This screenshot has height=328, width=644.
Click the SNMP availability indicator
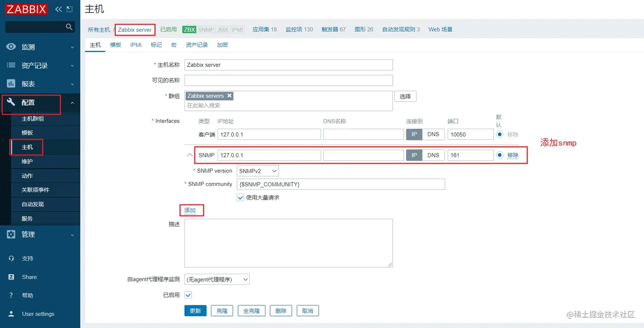(206, 29)
